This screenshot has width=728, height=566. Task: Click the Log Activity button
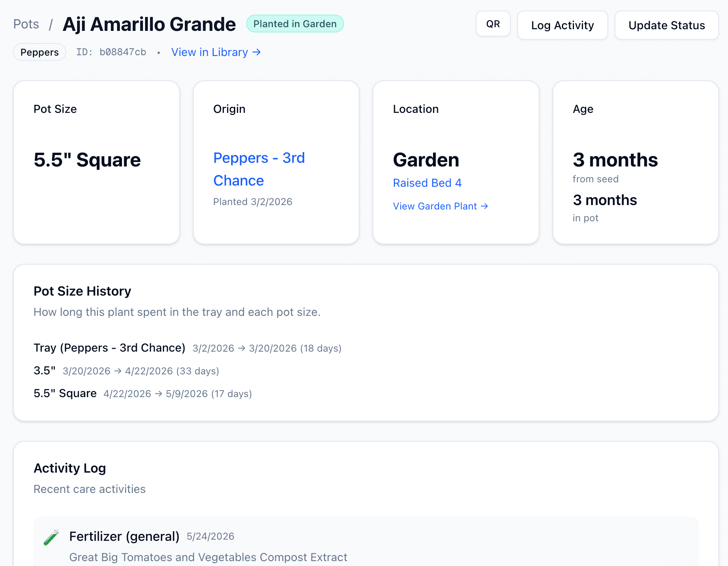[562, 25]
